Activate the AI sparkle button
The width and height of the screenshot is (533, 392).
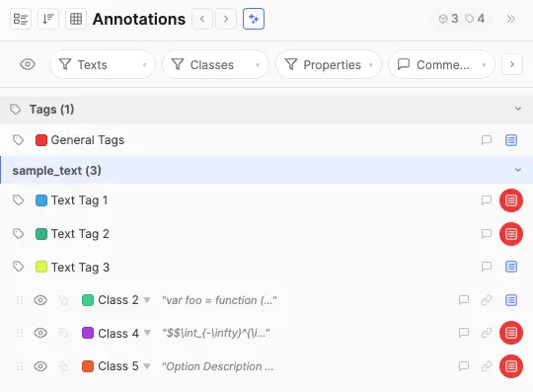pos(254,19)
